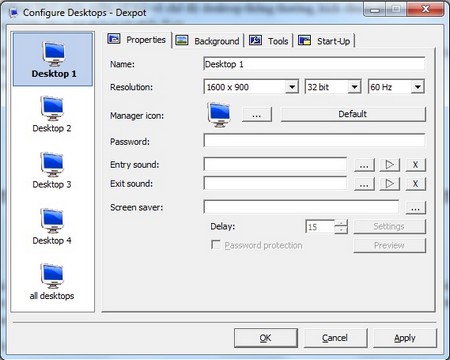This screenshot has height=360, width=450.
Task: Click the Exit sound text field
Action: 275,183
